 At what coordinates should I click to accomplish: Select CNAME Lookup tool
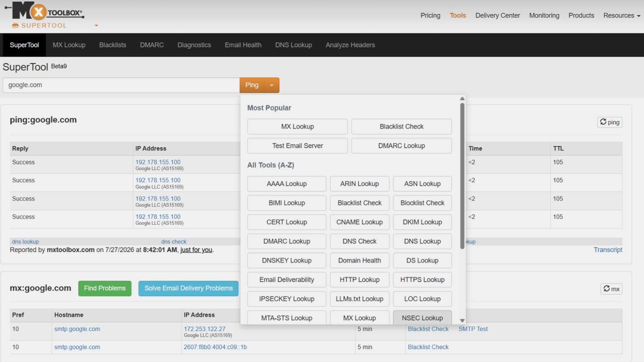360,222
